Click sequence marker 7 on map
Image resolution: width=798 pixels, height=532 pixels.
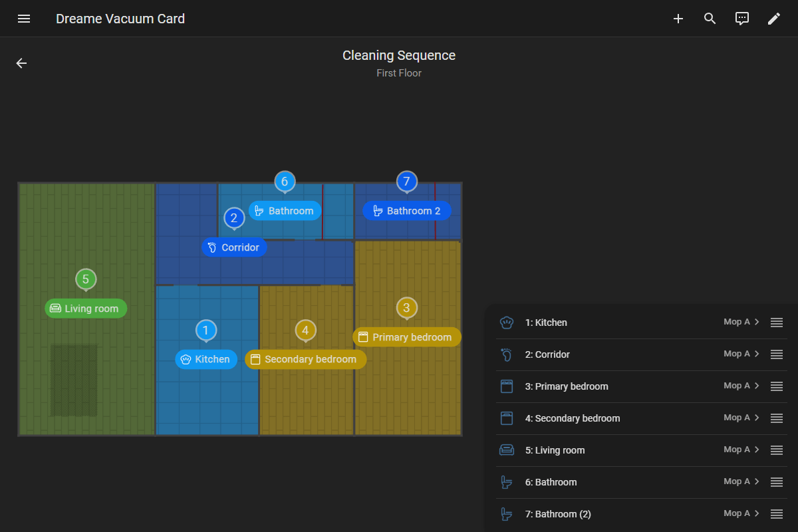(x=406, y=182)
